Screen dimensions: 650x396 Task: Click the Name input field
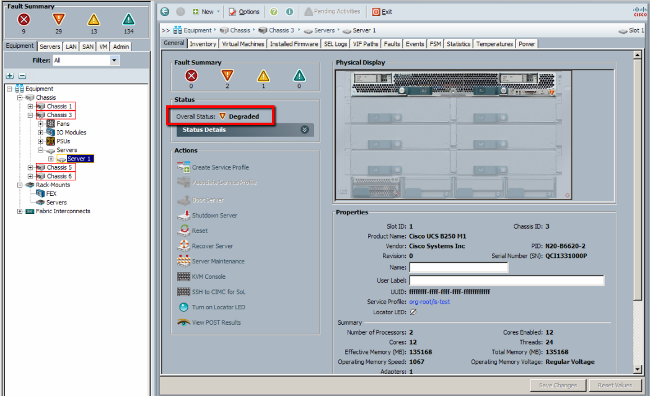point(458,267)
